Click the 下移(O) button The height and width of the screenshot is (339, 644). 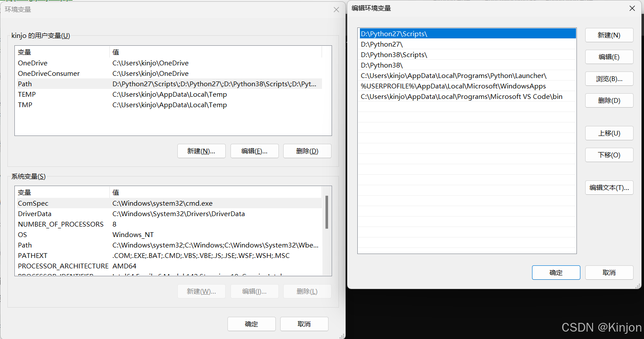point(609,155)
